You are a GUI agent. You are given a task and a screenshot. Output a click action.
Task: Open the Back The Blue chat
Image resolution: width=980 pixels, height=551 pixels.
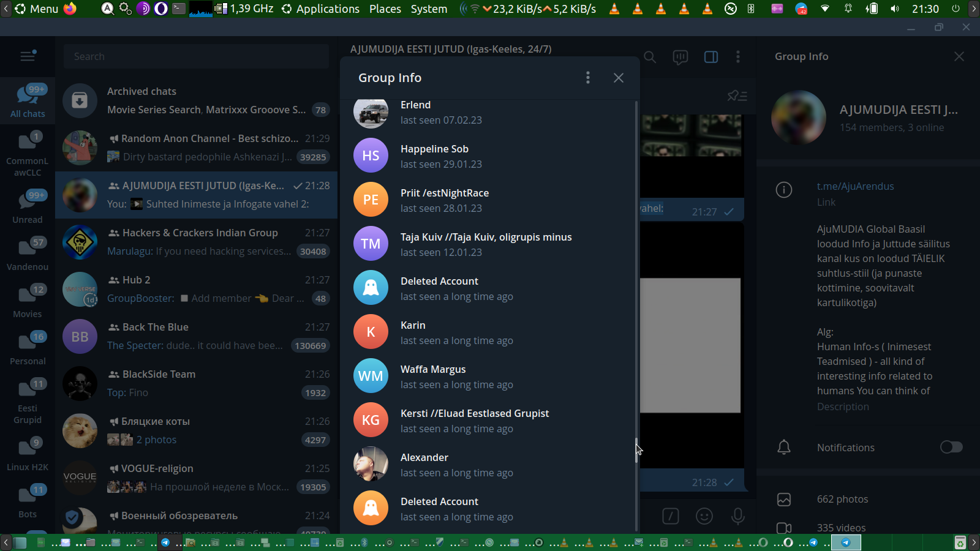[196, 336]
